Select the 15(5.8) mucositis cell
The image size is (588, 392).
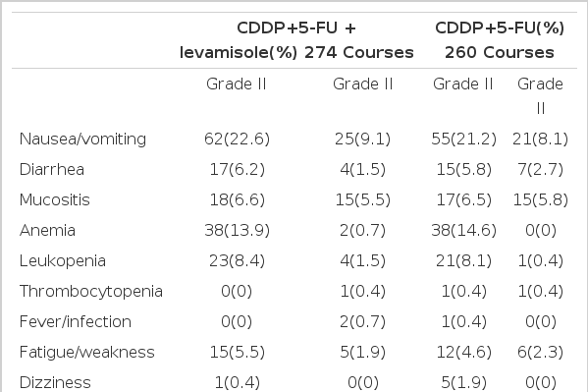tap(540, 200)
